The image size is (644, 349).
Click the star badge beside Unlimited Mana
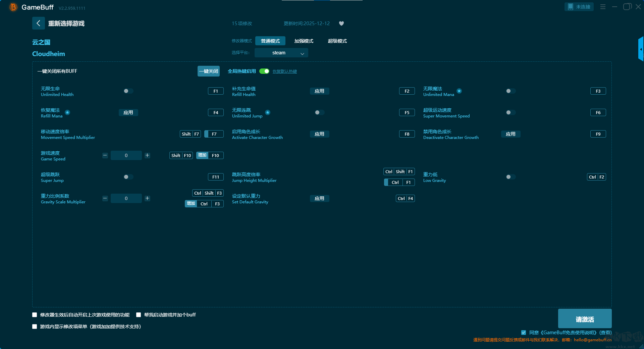[x=459, y=91]
